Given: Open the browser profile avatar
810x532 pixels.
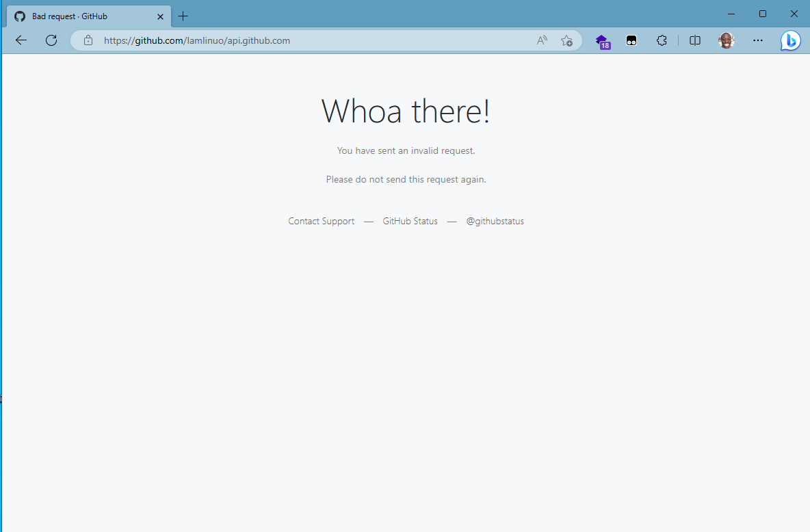Looking at the screenshot, I should click(726, 40).
